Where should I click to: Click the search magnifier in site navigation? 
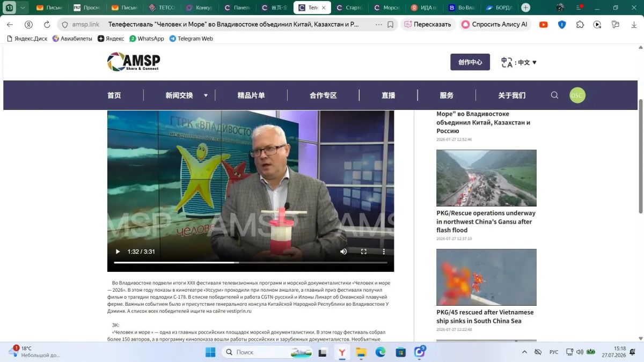[x=554, y=95]
